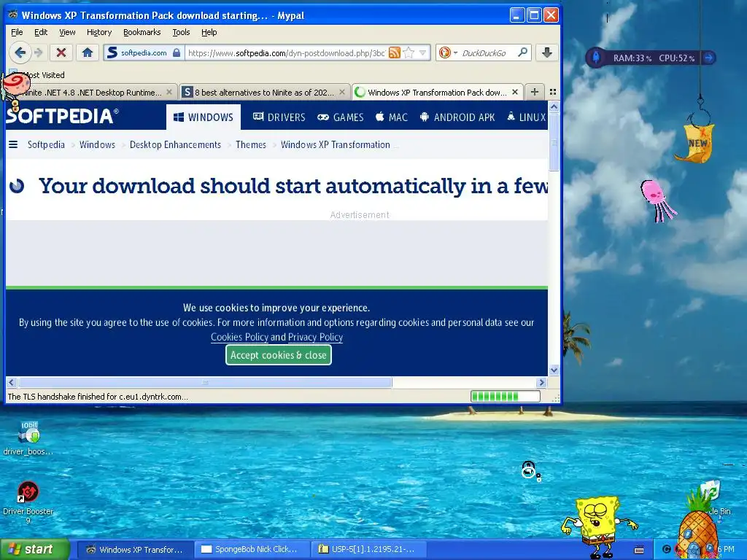Open the address bar history dropdown arrow
This screenshot has width=747, height=560.
(422, 52)
